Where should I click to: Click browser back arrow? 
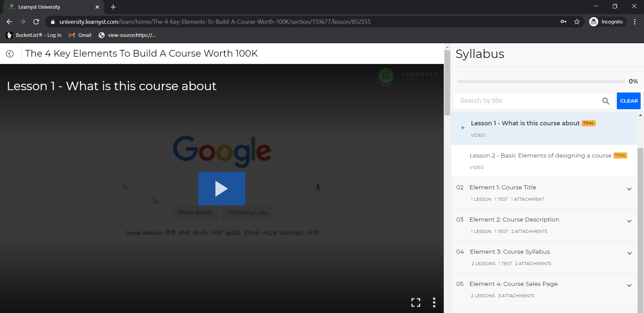[9, 22]
